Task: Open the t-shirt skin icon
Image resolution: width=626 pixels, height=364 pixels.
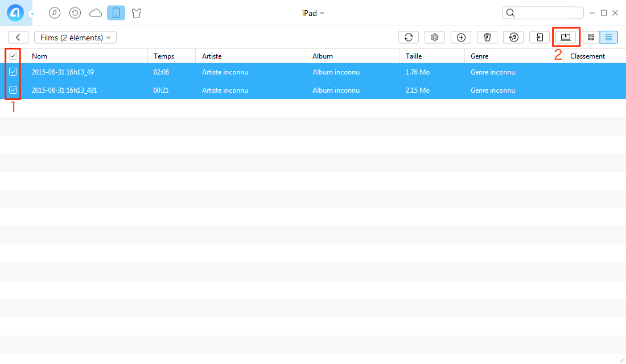Action: pyautogui.click(x=137, y=13)
